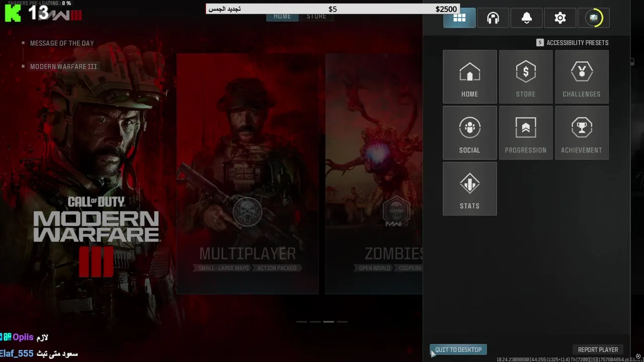Image resolution: width=644 pixels, height=362 pixels.
Task: Click the green K stream logo
Action: pos(13,14)
